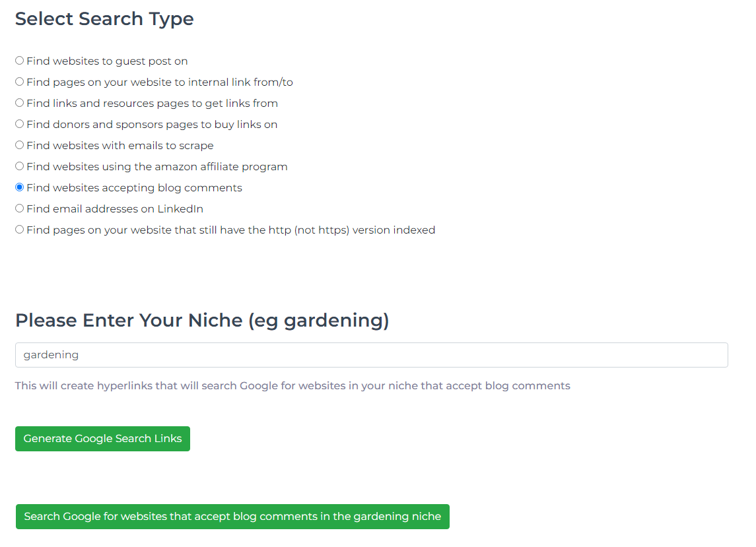Pick the donors and sponsors pages option
Viewport: 756px width, 547px height.
click(19, 124)
